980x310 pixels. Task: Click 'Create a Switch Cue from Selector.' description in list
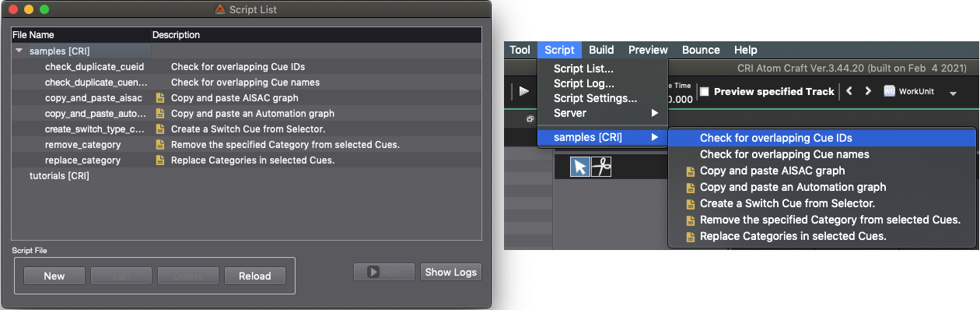248,129
